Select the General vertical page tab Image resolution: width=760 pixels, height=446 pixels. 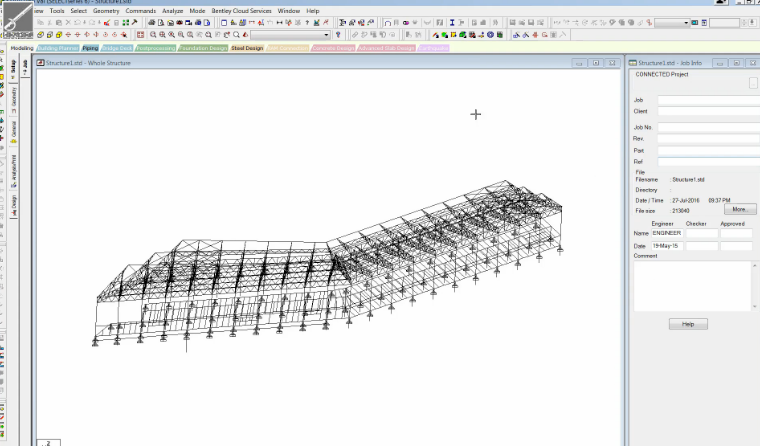pos(14,132)
